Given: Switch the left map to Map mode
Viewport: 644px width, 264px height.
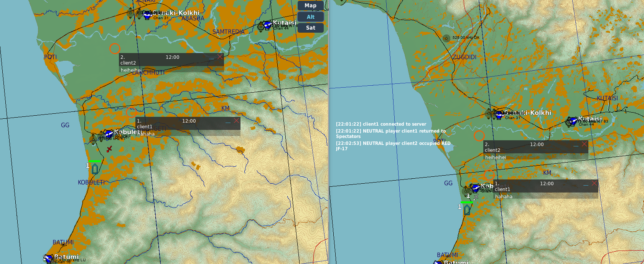Looking at the screenshot, I should click(x=310, y=5).
